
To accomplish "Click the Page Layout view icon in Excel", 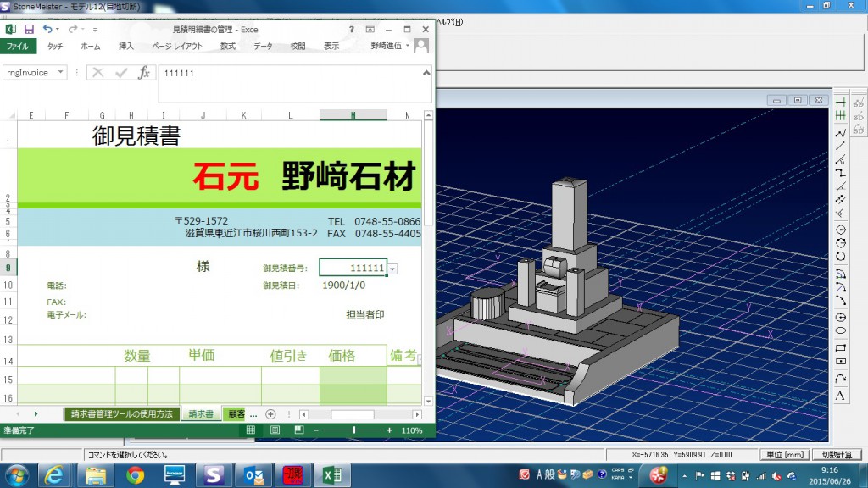I will [275, 431].
